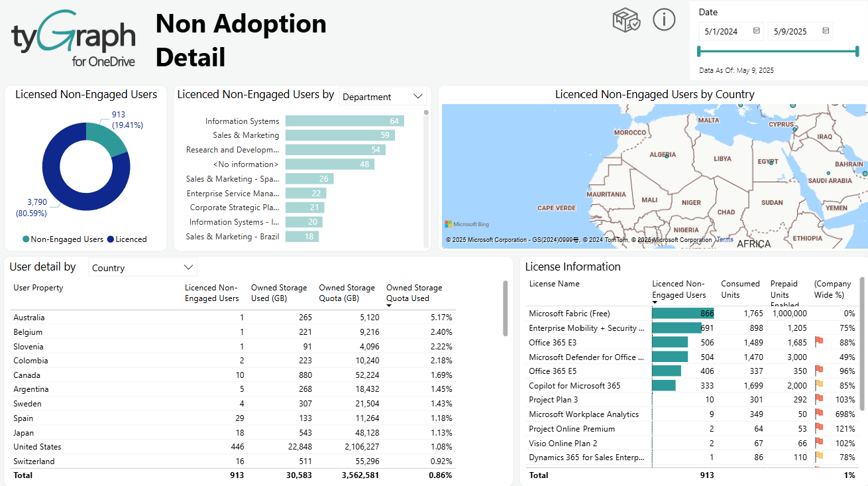
Task: Open the Country dropdown in User detail panel
Action: coord(142,267)
